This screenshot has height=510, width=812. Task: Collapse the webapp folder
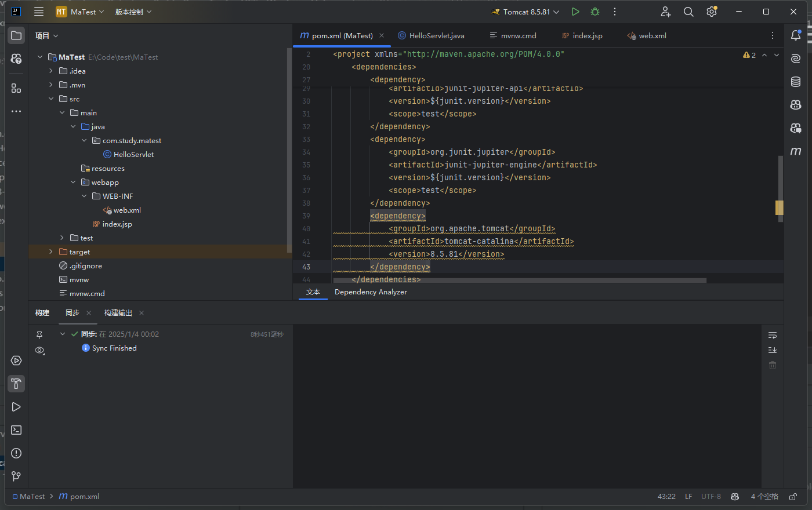(73, 182)
